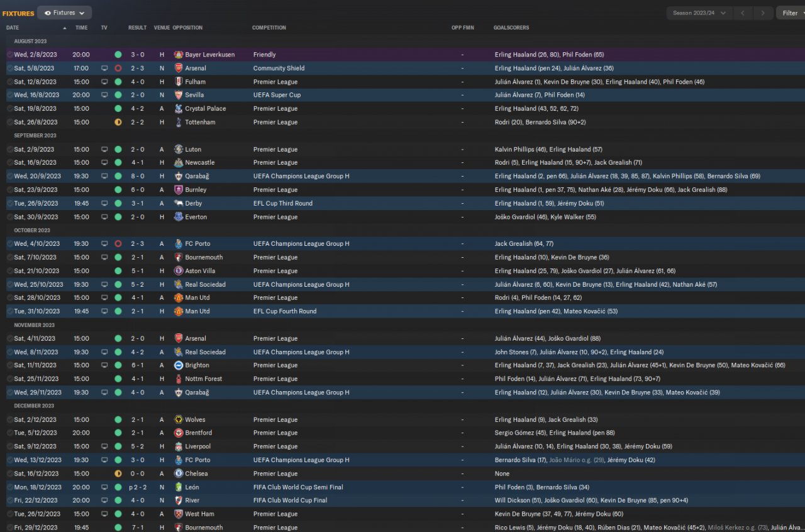This screenshot has height=532, width=805.
Task: Sort fixtures by the Date column header
Action: 13,28
